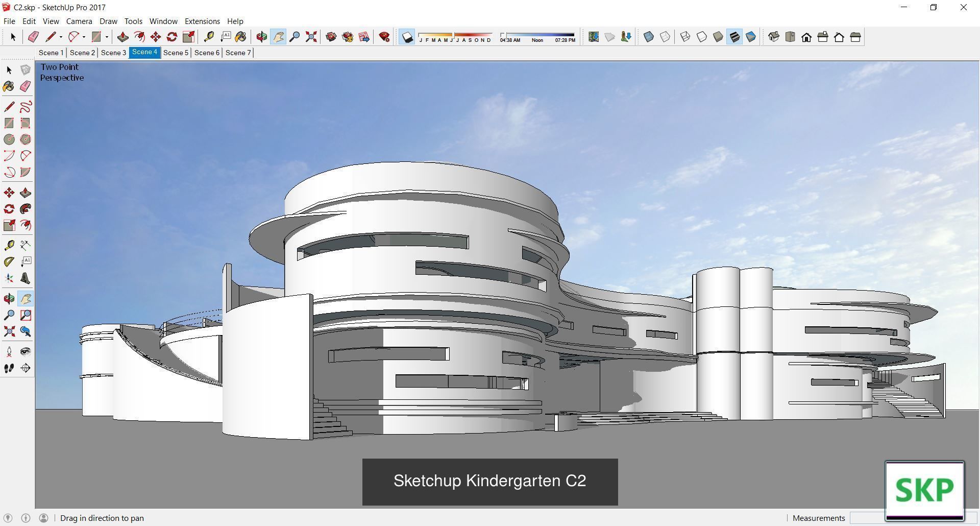The height and width of the screenshot is (526, 980).
Task: Activate the Walk footprints tool
Action: click(9, 368)
